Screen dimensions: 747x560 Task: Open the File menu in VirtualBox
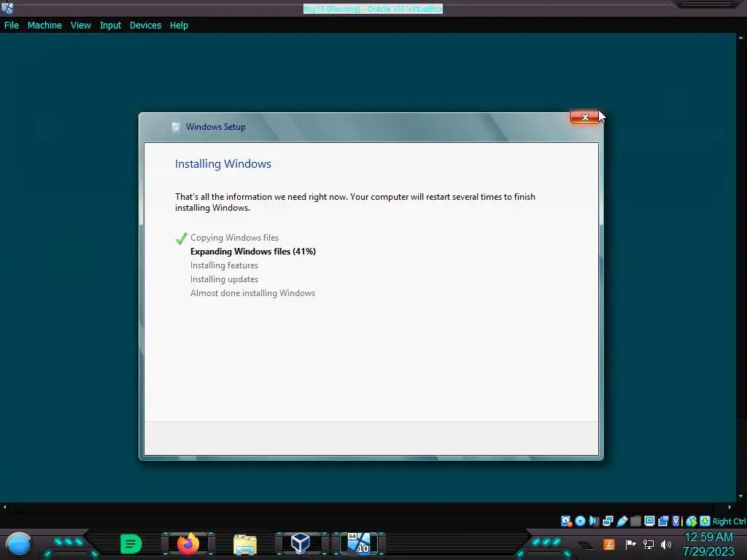[12, 26]
